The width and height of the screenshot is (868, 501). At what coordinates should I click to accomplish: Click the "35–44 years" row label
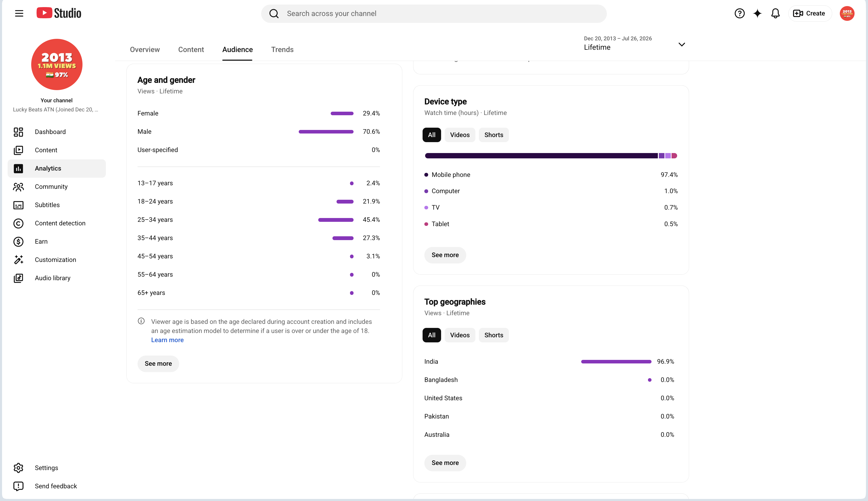pos(155,238)
